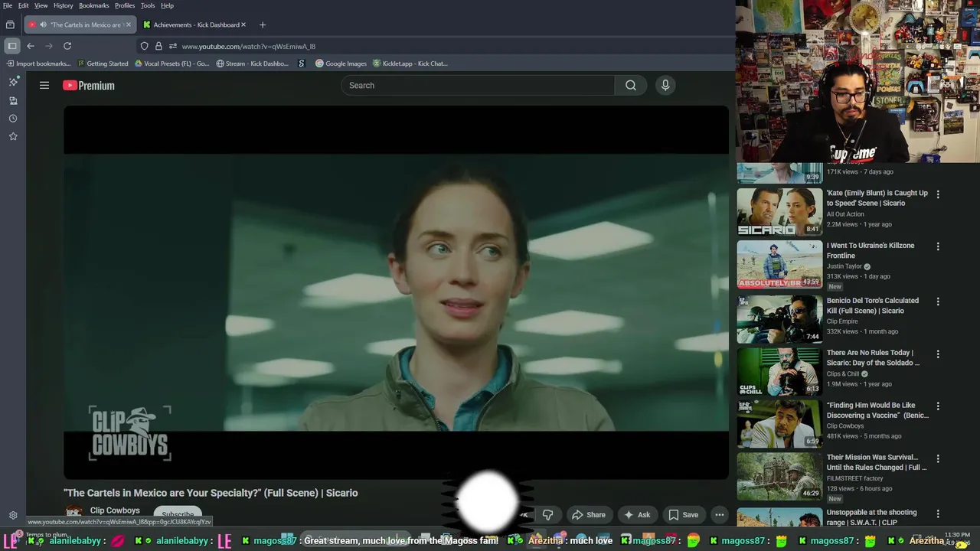Open sidebar settings gear icon
Screen dimensions: 980x551
tap(13, 516)
